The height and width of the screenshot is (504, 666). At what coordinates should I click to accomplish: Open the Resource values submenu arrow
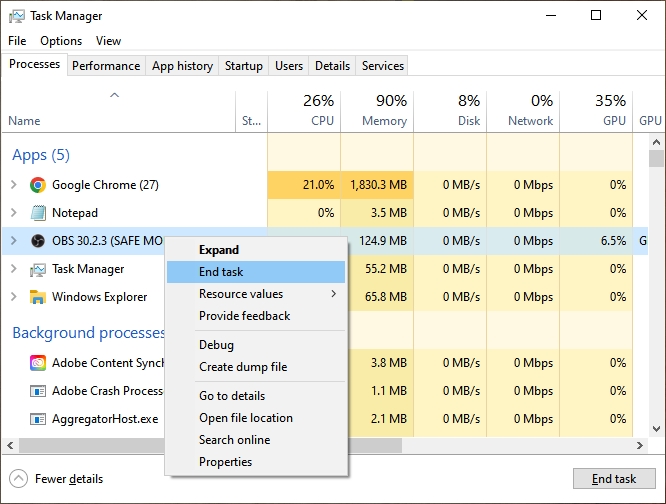(334, 294)
